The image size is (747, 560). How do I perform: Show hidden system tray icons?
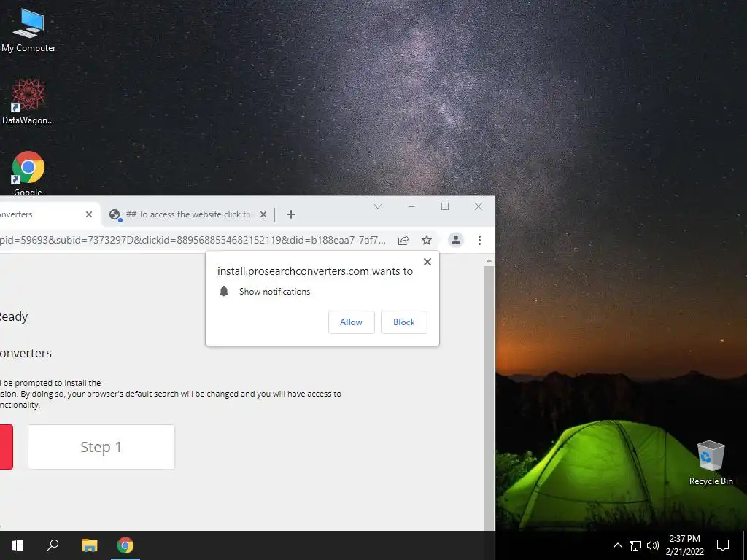[x=617, y=545]
